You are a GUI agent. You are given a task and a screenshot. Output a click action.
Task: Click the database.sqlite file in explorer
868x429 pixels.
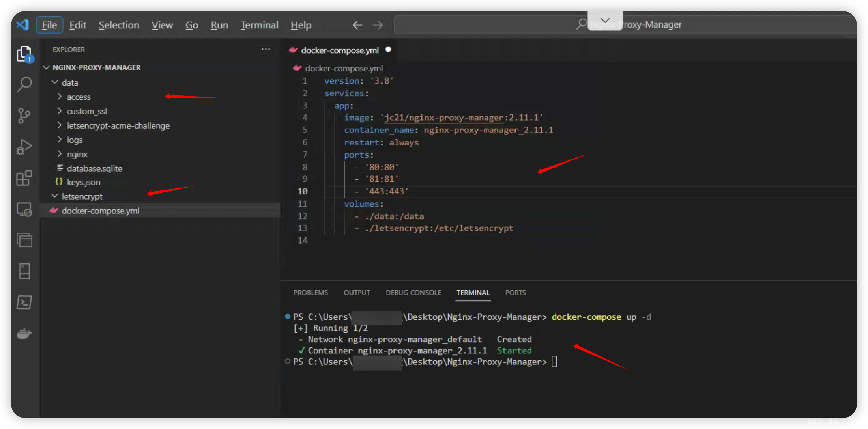coord(95,168)
